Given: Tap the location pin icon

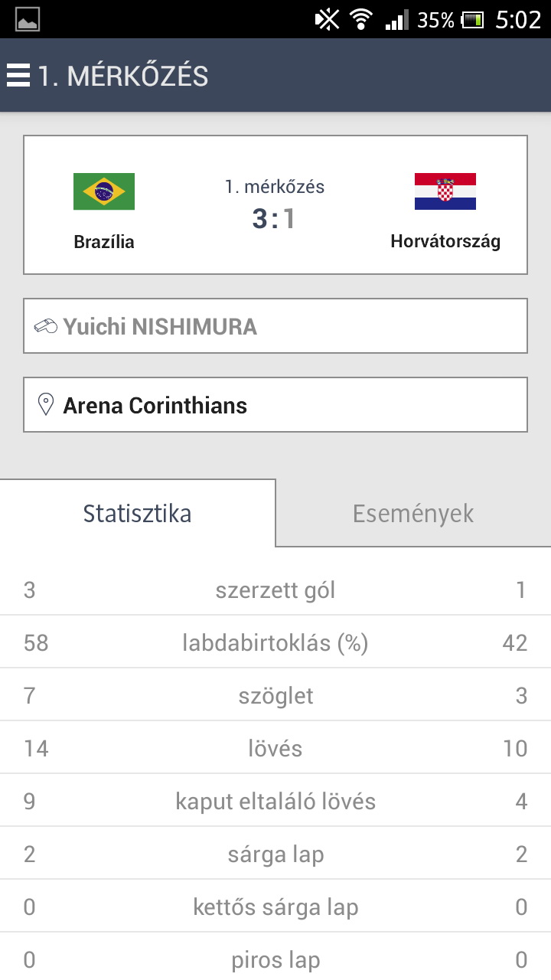Looking at the screenshot, I should [x=46, y=404].
